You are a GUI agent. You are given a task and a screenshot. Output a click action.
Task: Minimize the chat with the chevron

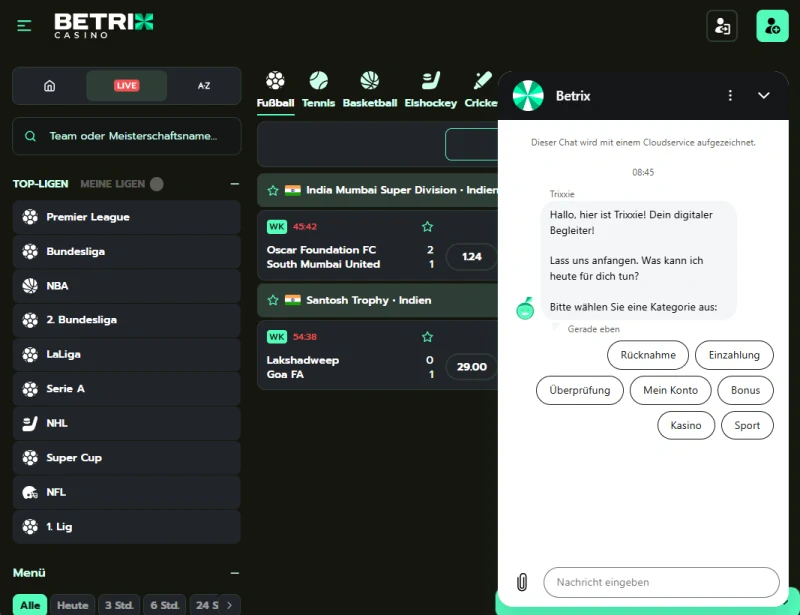[x=764, y=96]
